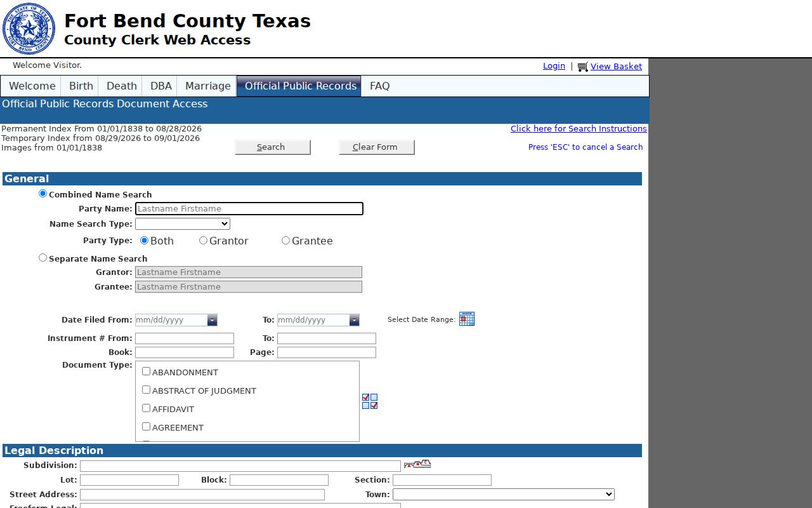The image size is (812, 508).
Task: Select the Separate Name Search radio button
Action: (x=43, y=258)
